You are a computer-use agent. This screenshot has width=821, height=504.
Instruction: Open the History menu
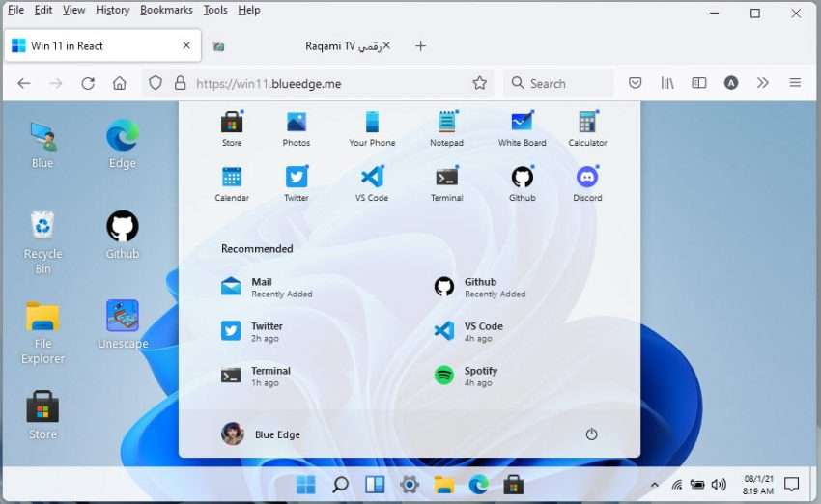(x=113, y=10)
